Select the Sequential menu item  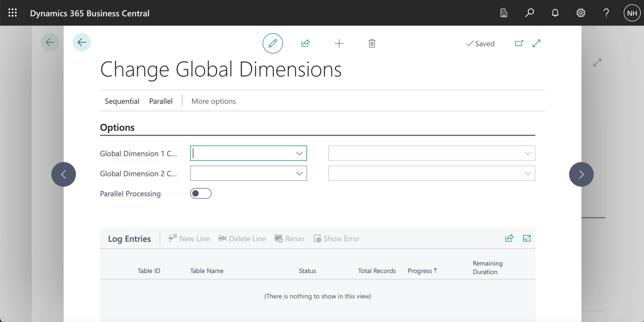coord(122,101)
